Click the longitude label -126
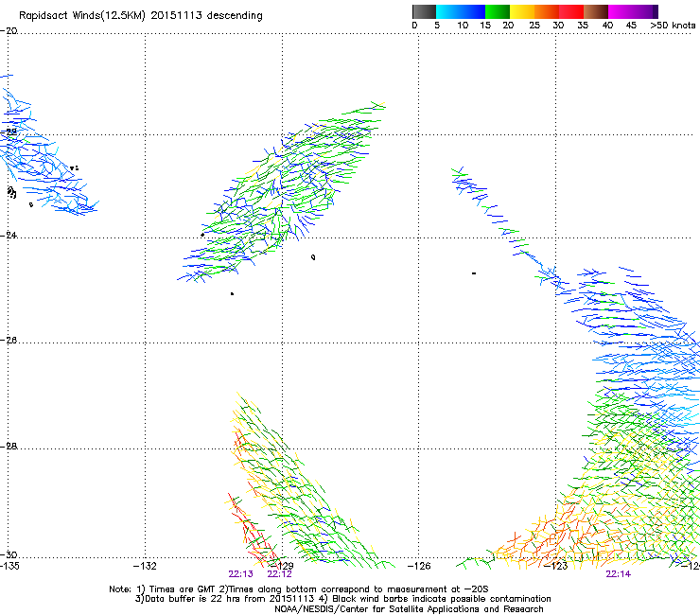The image size is (700, 615). tap(419, 566)
